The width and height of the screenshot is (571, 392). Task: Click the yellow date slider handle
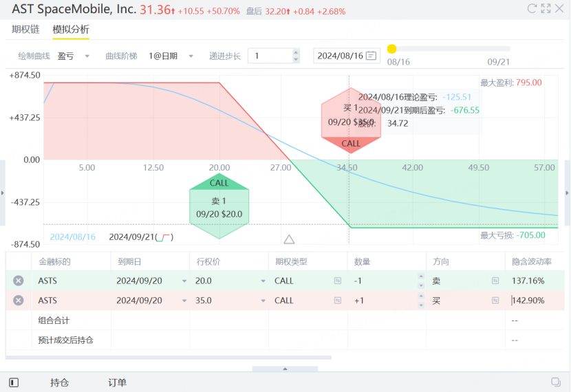pos(391,49)
